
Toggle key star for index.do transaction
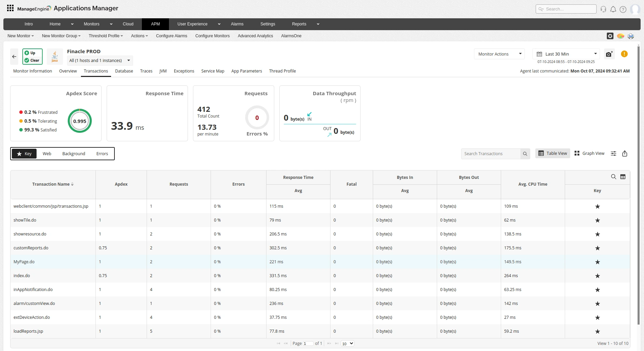pos(597,276)
